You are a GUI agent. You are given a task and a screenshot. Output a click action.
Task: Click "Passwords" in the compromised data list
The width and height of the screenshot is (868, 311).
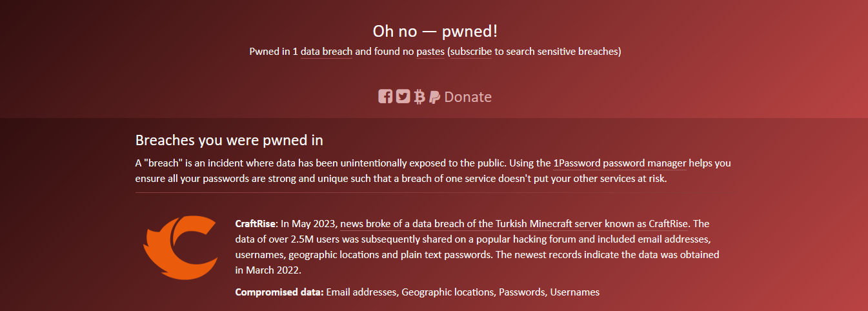click(x=522, y=292)
